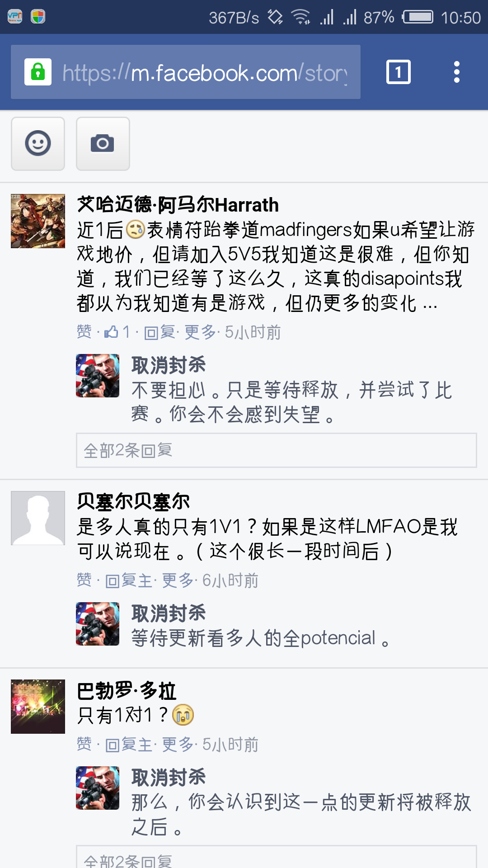Tap the m.facebook.com address bar

tap(186, 72)
